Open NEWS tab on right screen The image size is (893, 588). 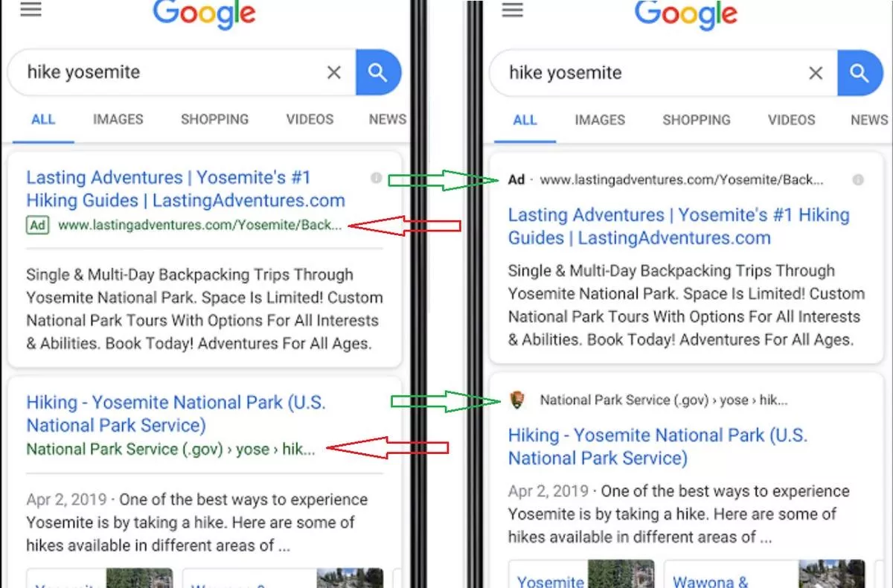[x=868, y=120]
